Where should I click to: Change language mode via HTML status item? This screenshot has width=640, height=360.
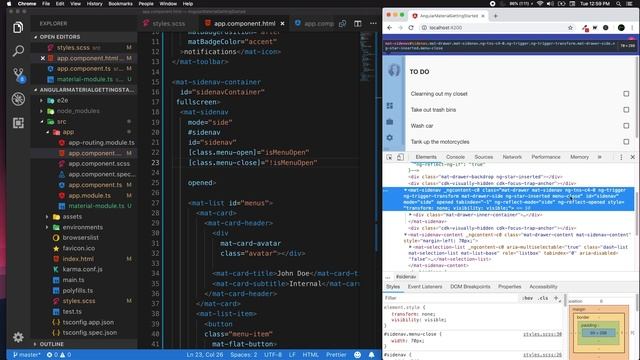point(310,355)
